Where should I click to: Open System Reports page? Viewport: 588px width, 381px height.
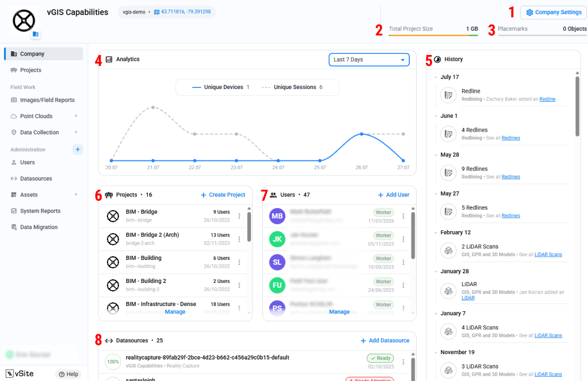pos(40,211)
